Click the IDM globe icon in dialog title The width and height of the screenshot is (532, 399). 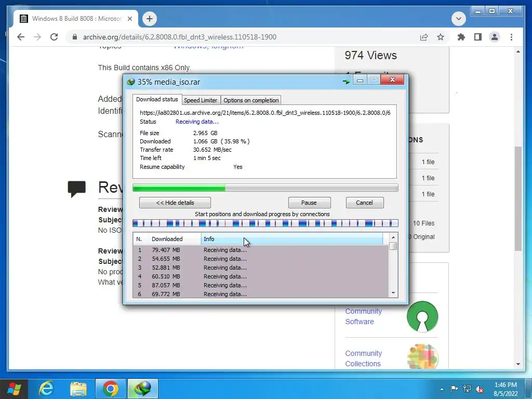(131, 82)
